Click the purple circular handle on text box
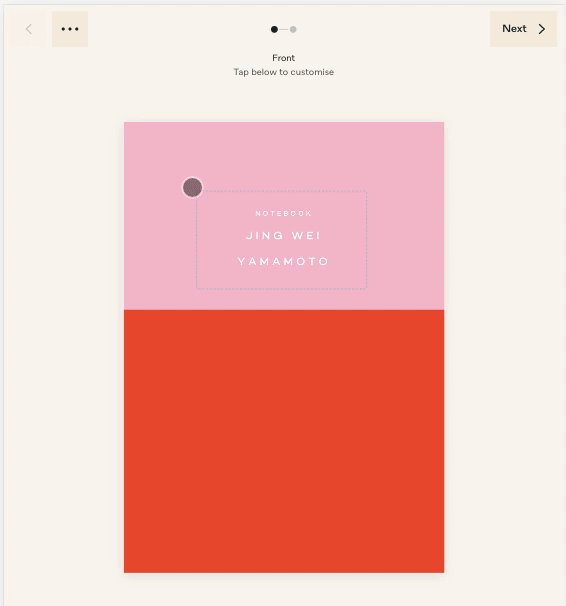 coord(192,187)
